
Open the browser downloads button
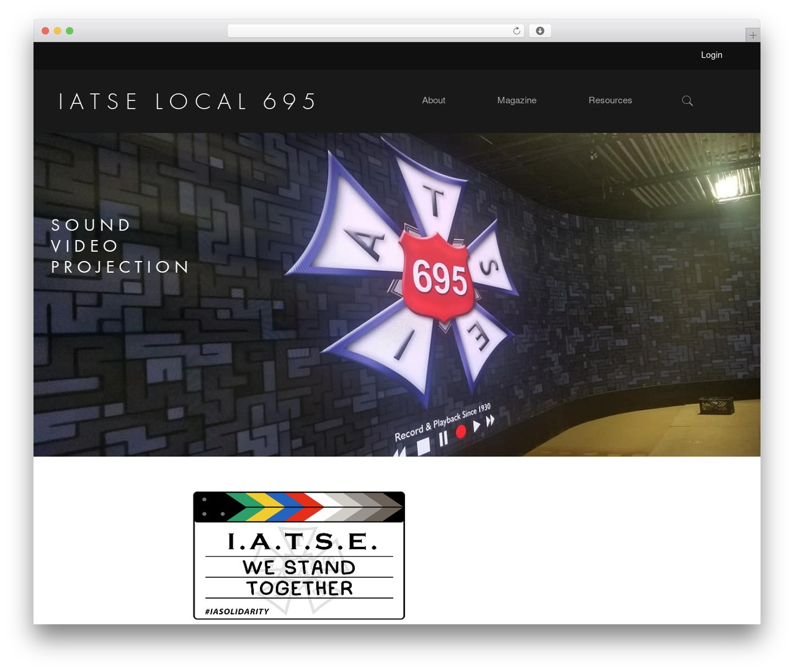[540, 31]
